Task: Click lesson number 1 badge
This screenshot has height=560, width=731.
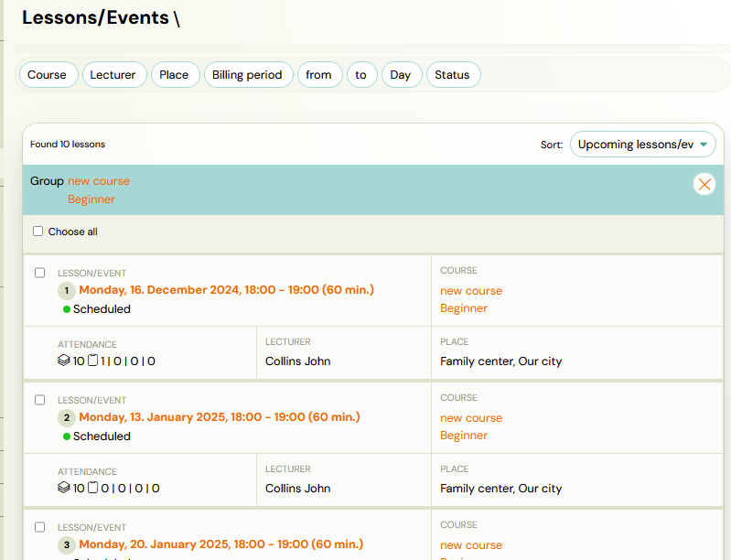Action: (x=67, y=291)
